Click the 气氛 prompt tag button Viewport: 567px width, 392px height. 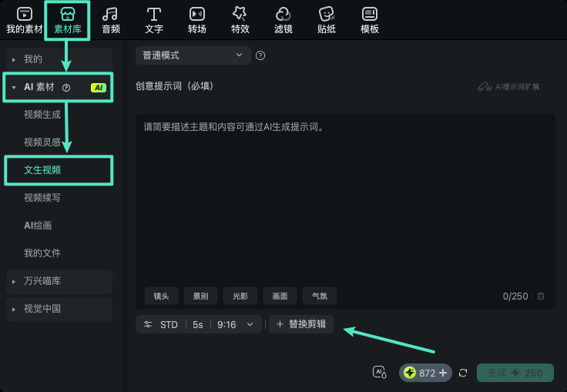tap(320, 297)
